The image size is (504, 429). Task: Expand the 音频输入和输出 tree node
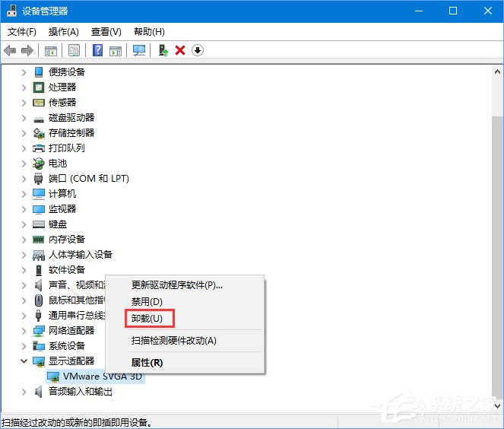click(x=24, y=392)
